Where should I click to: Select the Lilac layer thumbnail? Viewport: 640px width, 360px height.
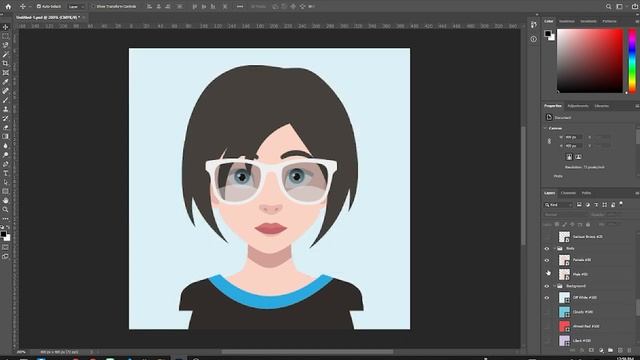coord(564,340)
